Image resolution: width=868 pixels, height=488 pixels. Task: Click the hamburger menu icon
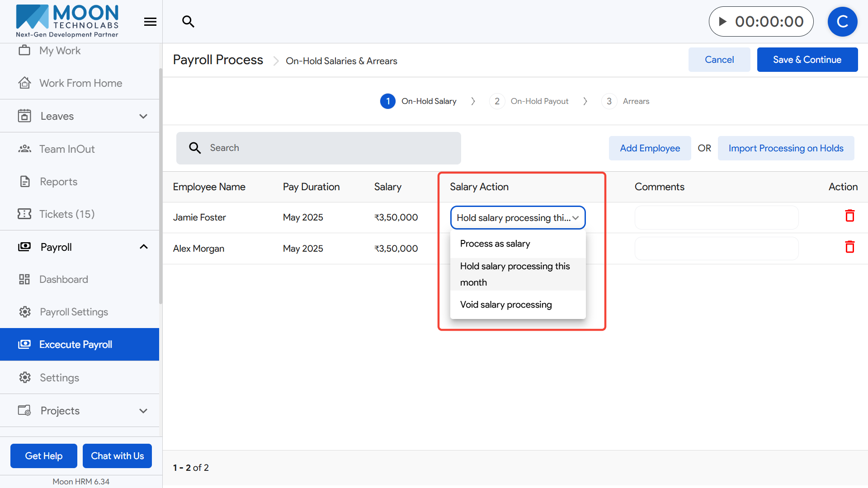(x=150, y=22)
